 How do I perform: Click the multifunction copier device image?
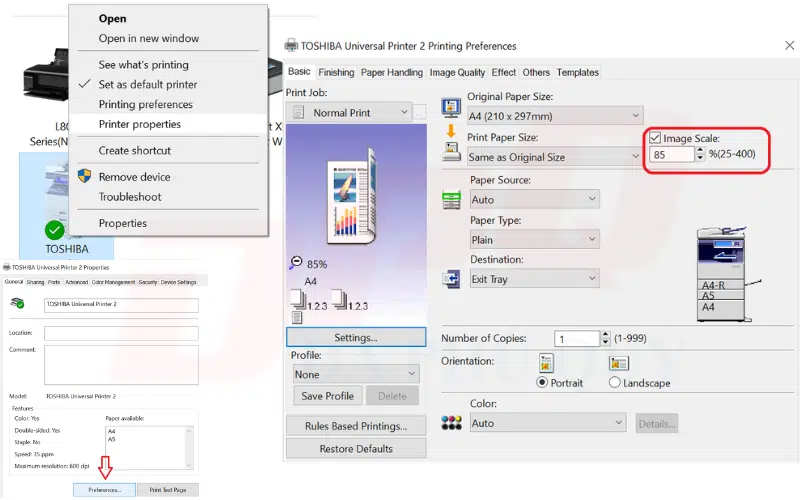point(728,274)
